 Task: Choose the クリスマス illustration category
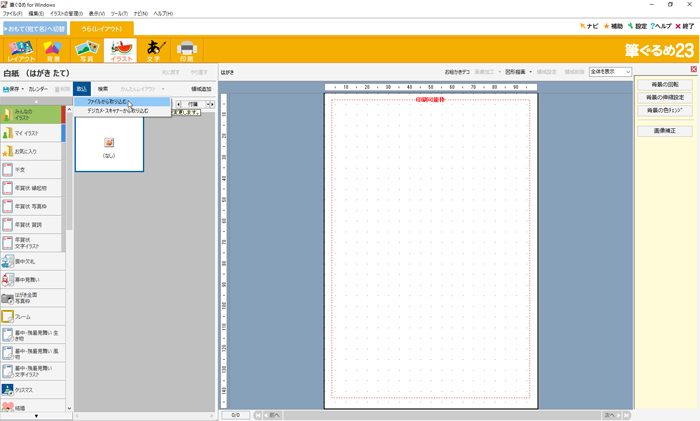pyautogui.click(x=31, y=387)
